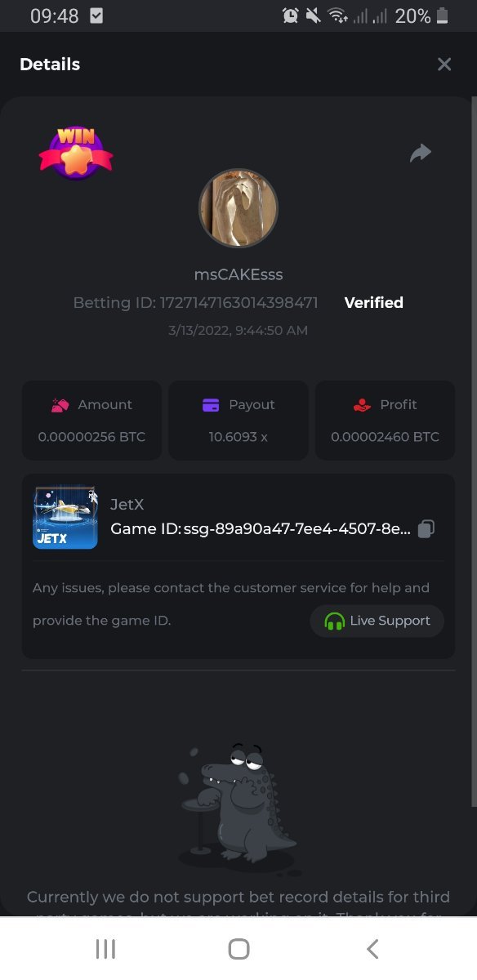Click the purple Payout card icon
Screen dimensions: 477x980
(x=211, y=405)
